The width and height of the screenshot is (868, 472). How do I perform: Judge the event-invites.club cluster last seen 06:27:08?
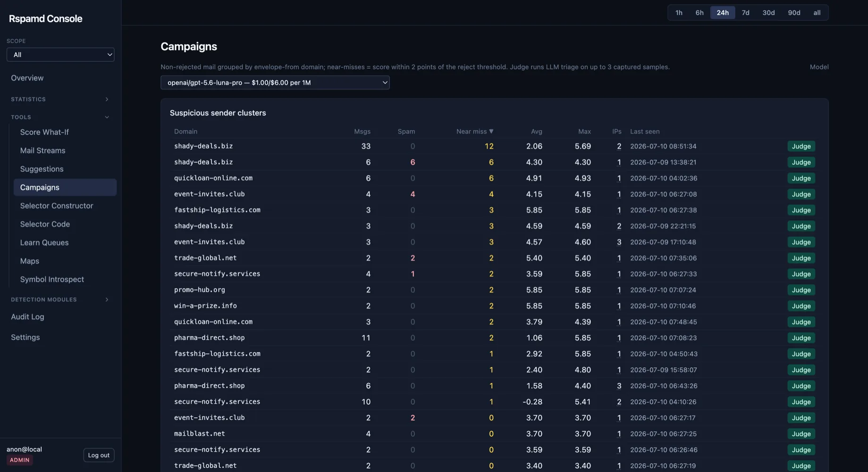coord(801,194)
